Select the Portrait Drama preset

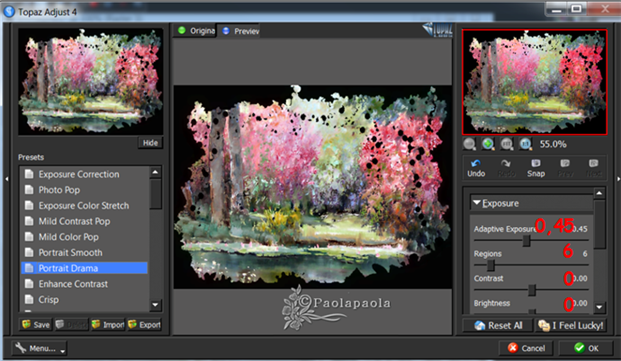[84, 268]
